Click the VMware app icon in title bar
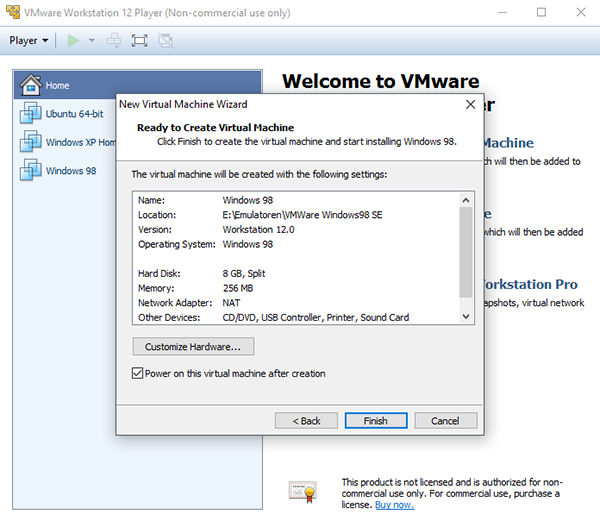Image resolution: width=600 pixels, height=521 pixels. pos(11,12)
